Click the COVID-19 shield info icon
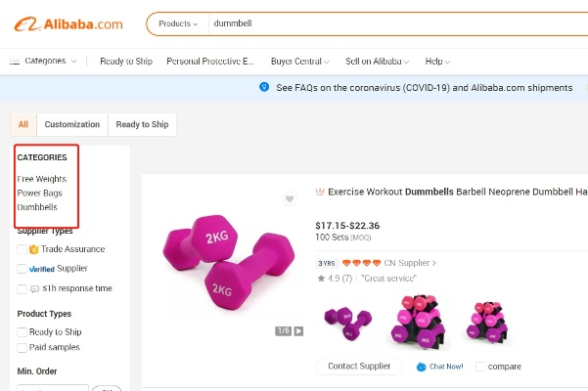This screenshot has height=391, width=588. (264, 87)
